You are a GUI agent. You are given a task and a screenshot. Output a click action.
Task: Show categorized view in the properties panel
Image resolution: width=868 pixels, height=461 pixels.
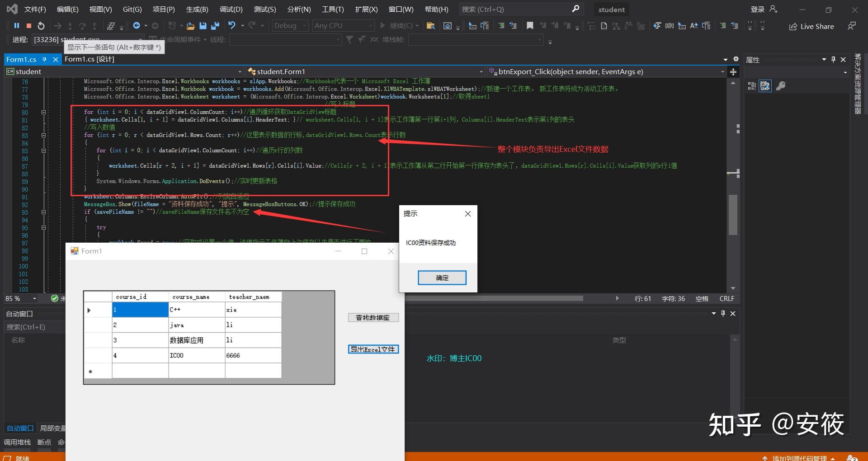[752, 86]
